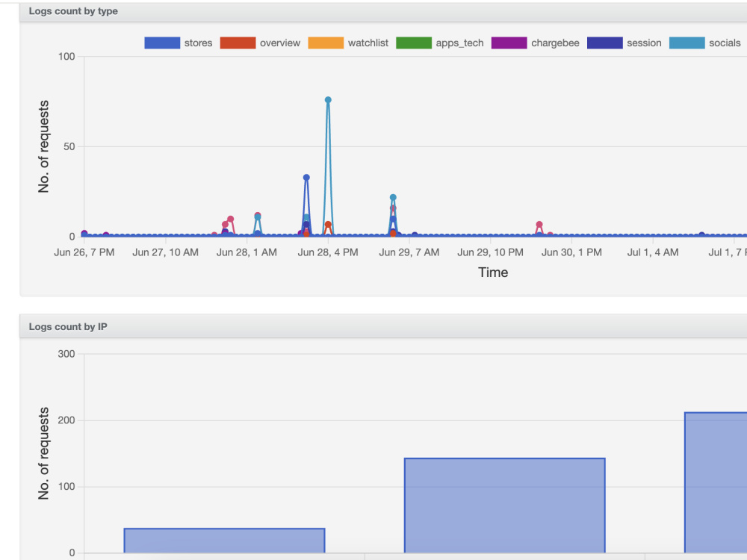The image size is (747, 560).
Task: Select the stores peak point near 33
Action: [306, 178]
